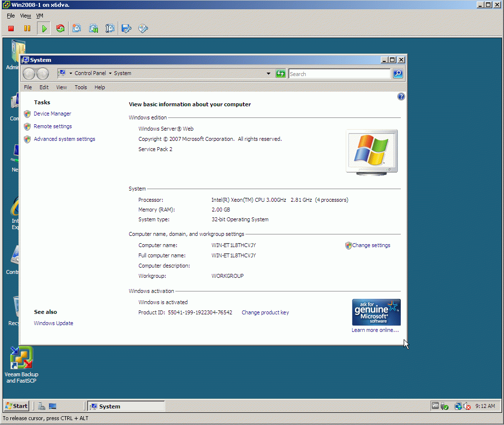Open Device Manager task link
The width and height of the screenshot is (504, 425).
(x=53, y=114)
